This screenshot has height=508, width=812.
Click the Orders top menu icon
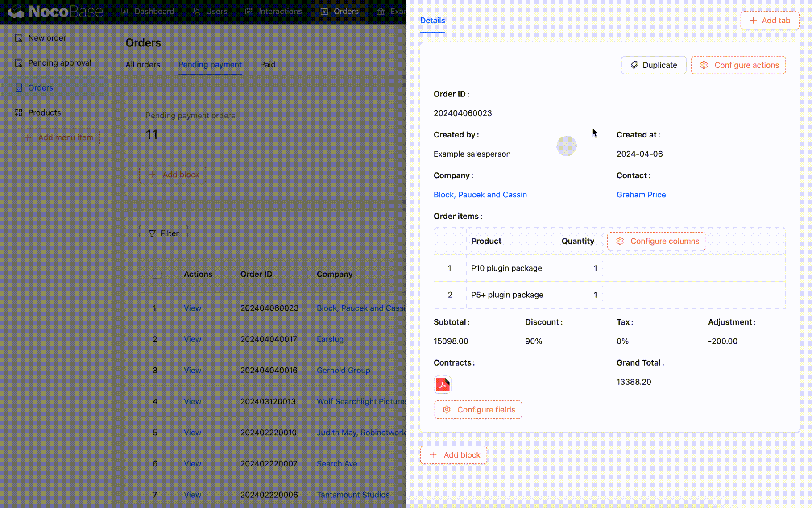(x=324, y=12)
